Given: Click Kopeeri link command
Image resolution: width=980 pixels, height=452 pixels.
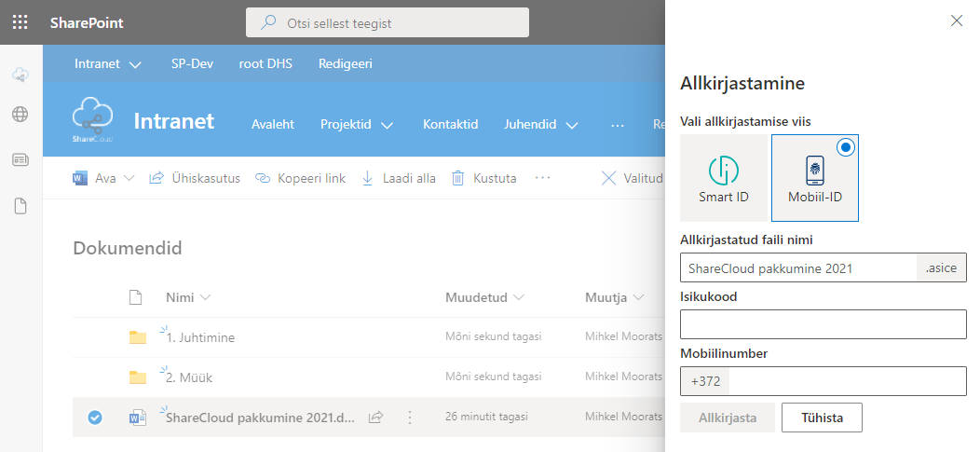Looking at the screenshot, I should point(301,178).
